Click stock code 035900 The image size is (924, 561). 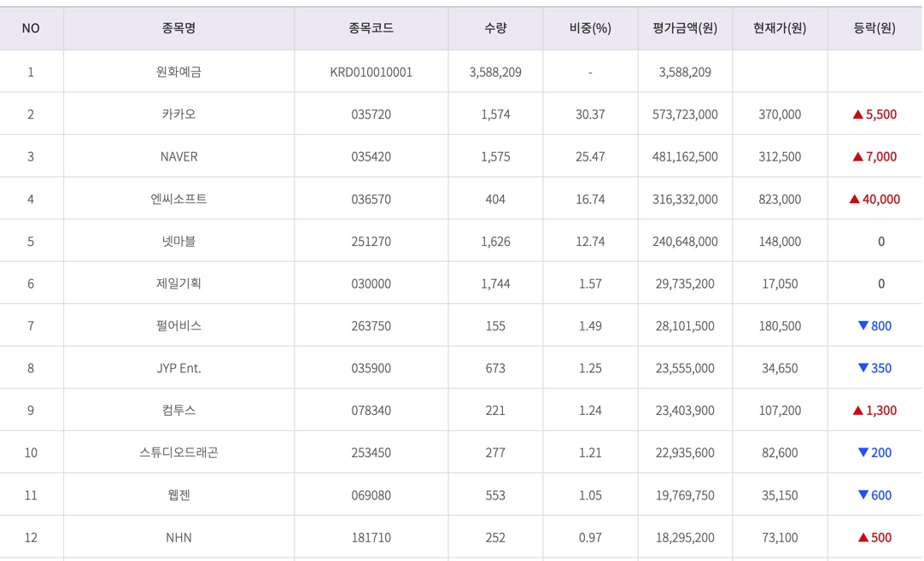371,368
